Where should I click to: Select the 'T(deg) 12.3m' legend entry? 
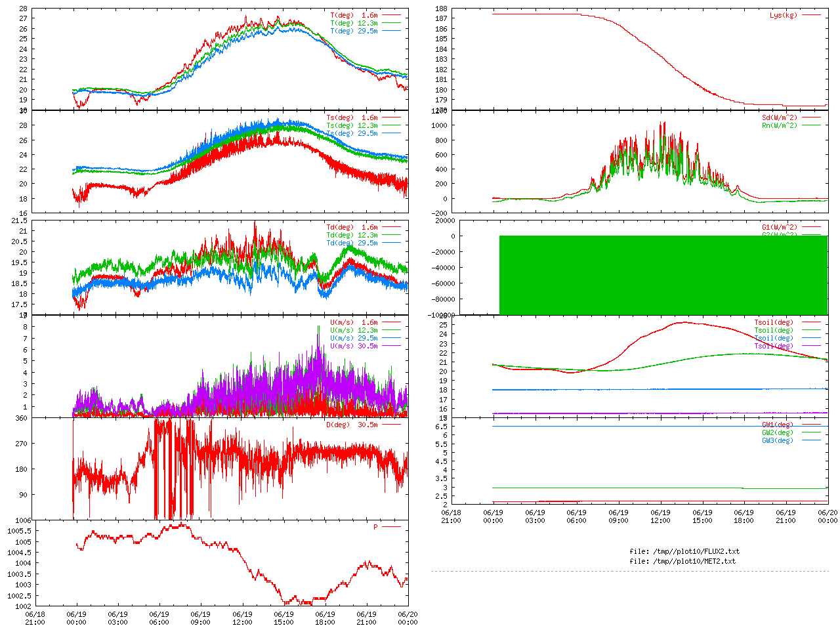click(354, 23)
